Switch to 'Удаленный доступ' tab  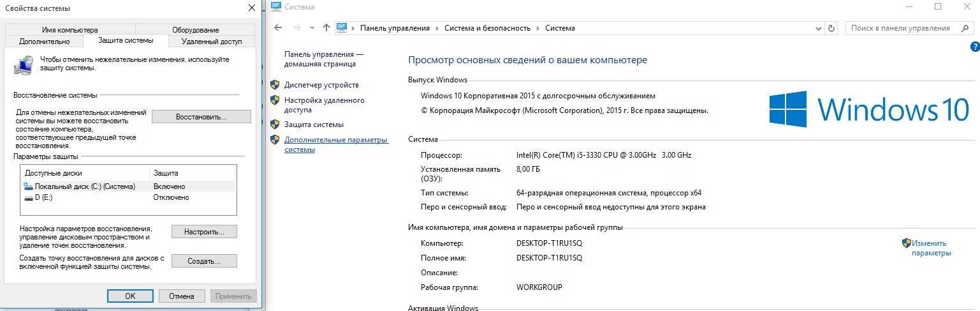click(x=212, y=42)
